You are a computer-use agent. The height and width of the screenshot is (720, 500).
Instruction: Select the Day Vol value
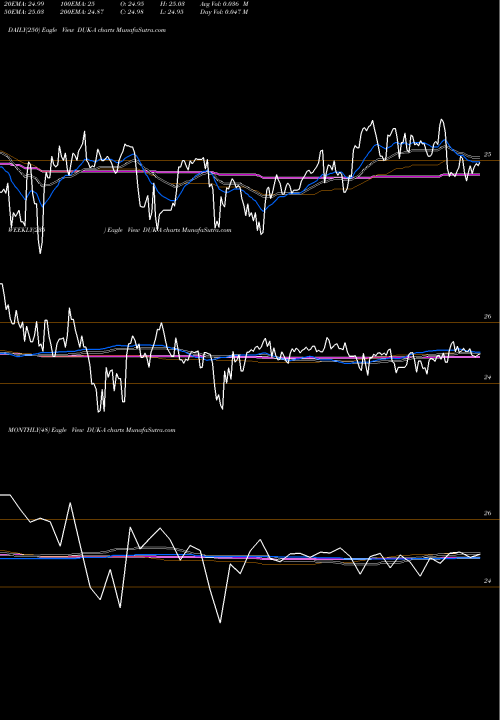(224, 12)
